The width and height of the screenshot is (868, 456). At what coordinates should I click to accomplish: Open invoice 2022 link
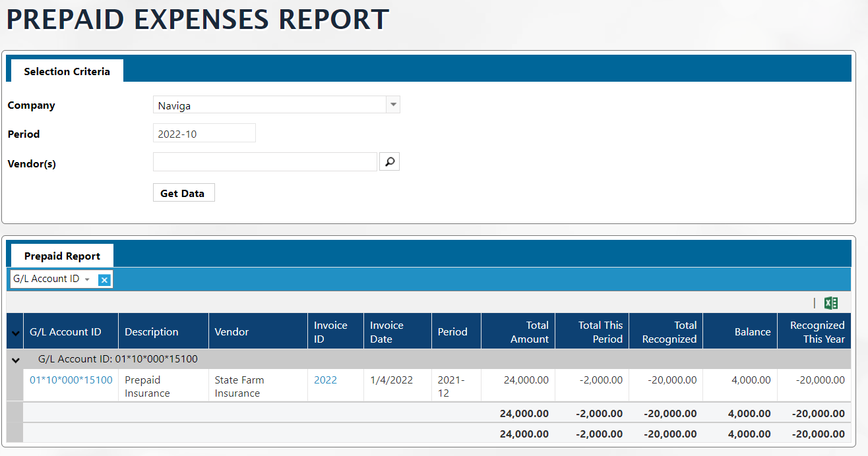pyautogui.click(x=325, y=380)
